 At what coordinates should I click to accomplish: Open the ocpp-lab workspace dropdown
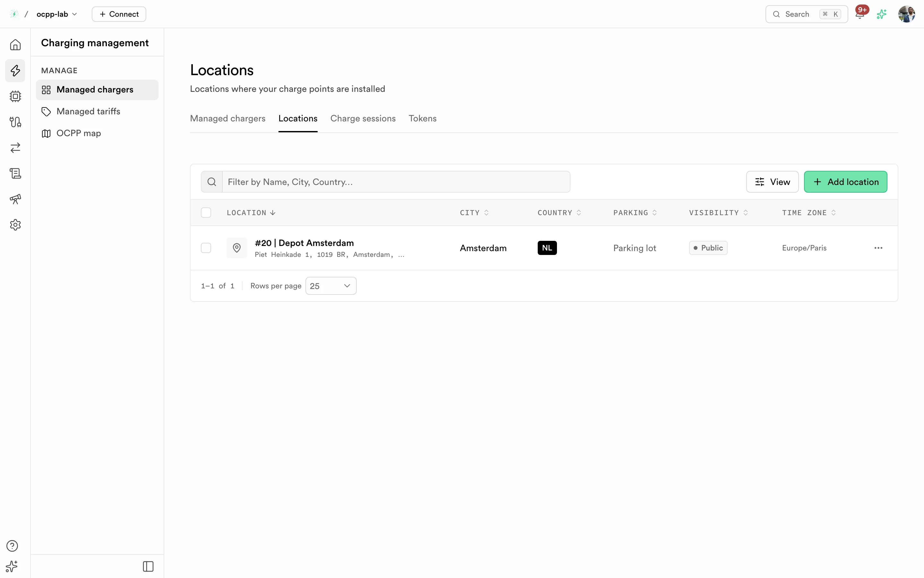tap(57, 14)
